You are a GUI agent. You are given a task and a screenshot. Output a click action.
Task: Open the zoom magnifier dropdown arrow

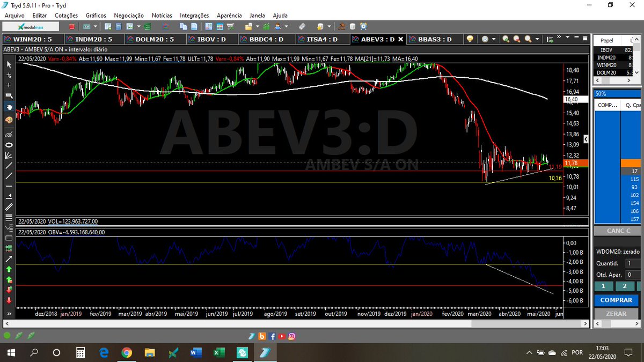pos(537,39)
